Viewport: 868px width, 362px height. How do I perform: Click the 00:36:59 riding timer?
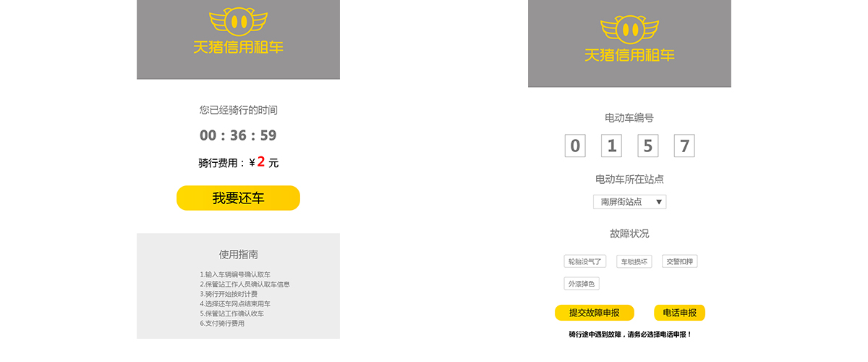238,135
